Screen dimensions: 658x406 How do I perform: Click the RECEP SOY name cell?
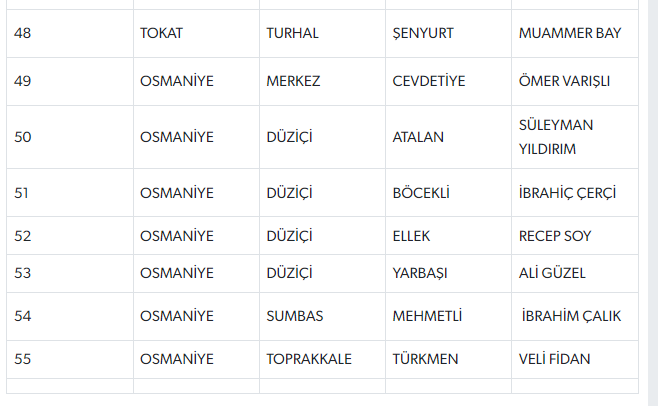tap(575, 236)
